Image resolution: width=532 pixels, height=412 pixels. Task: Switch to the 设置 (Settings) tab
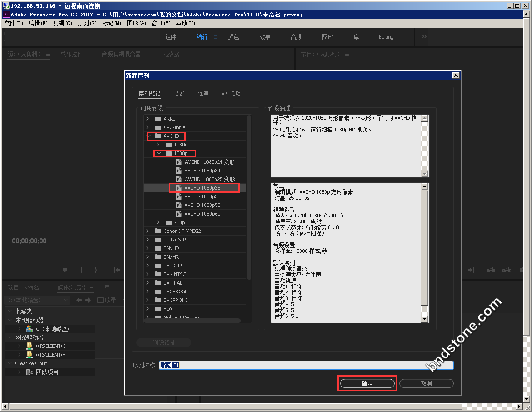coord(179,94)
